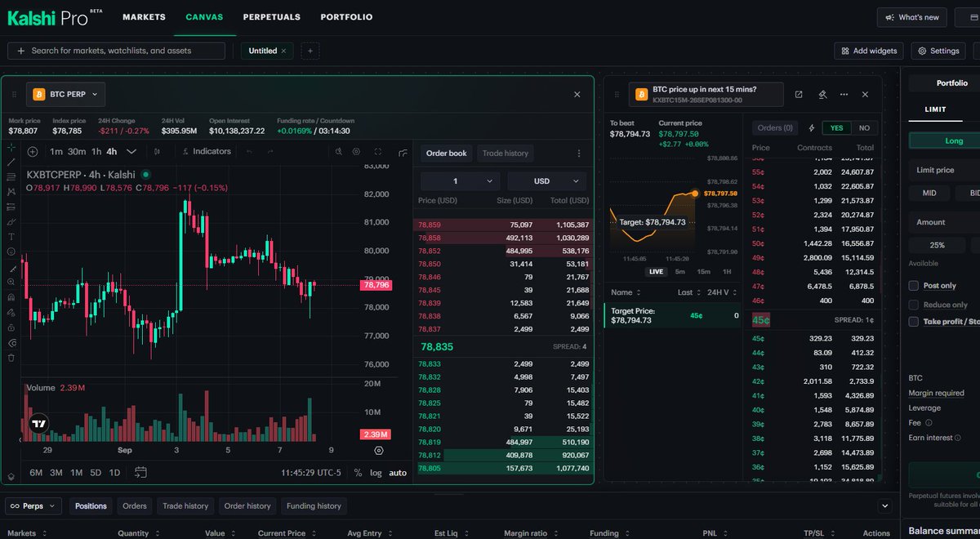The width and height of the screenshot is (980, 539).
Task: Open the Indicators menu on chart
Action: point(207,152)
